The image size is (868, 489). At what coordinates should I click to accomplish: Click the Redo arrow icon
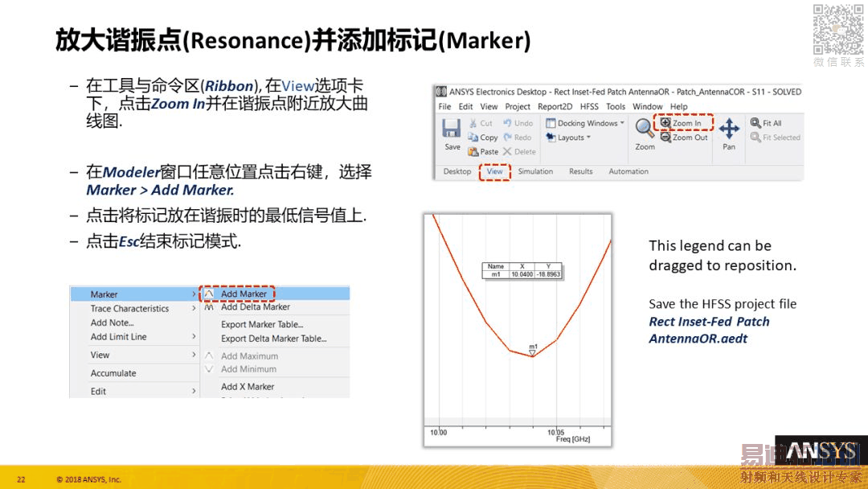click(x=507, y=137)
